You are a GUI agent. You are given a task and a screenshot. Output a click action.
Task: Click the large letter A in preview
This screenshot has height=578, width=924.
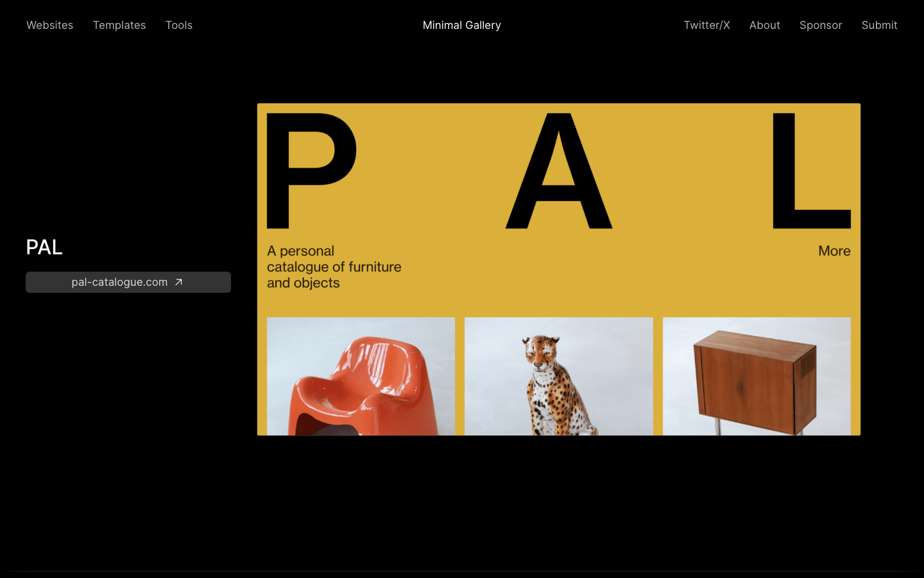click(559, 171)
